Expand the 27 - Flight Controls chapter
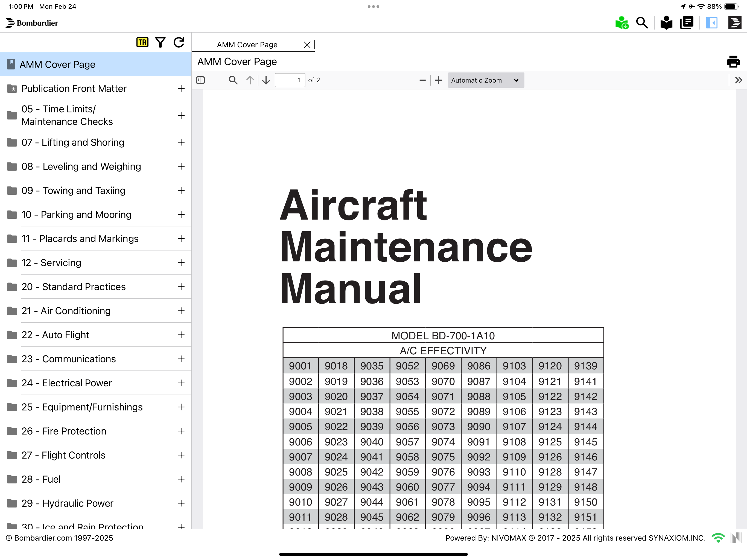This screenshot has width=747, height=560. coord(181,455)
